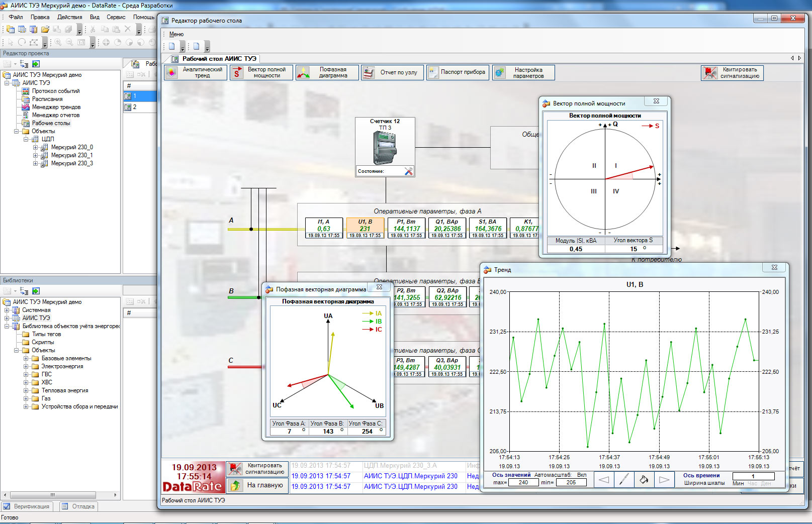Click the new project toolbar icon
The height and width of the screenshot is (524, 812).
[10, 29]
